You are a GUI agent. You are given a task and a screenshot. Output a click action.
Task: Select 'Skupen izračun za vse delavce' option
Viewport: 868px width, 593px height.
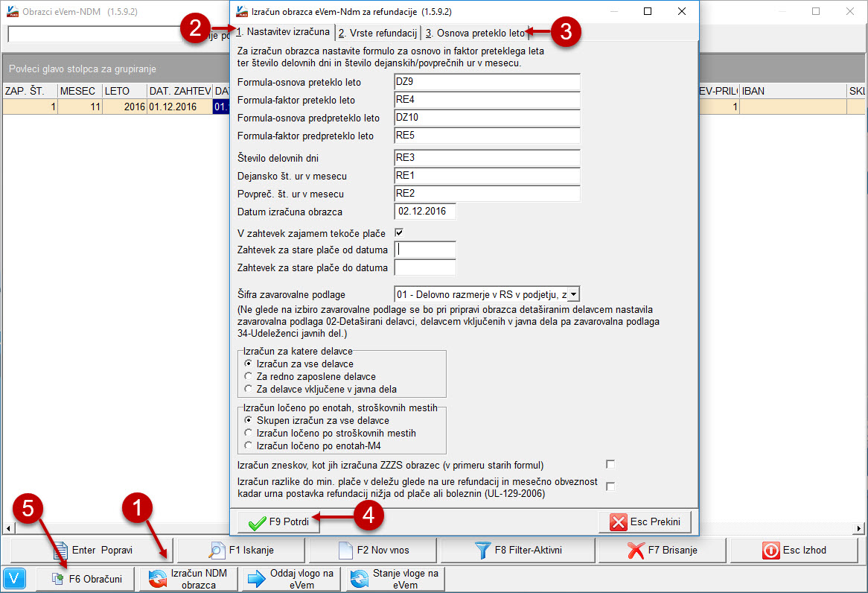(x=248, y=420)
